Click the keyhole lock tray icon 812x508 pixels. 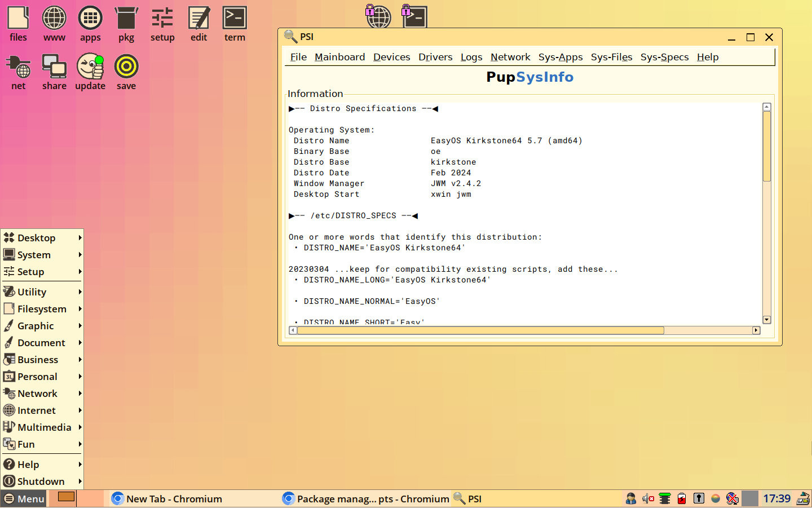coord(699,498)
